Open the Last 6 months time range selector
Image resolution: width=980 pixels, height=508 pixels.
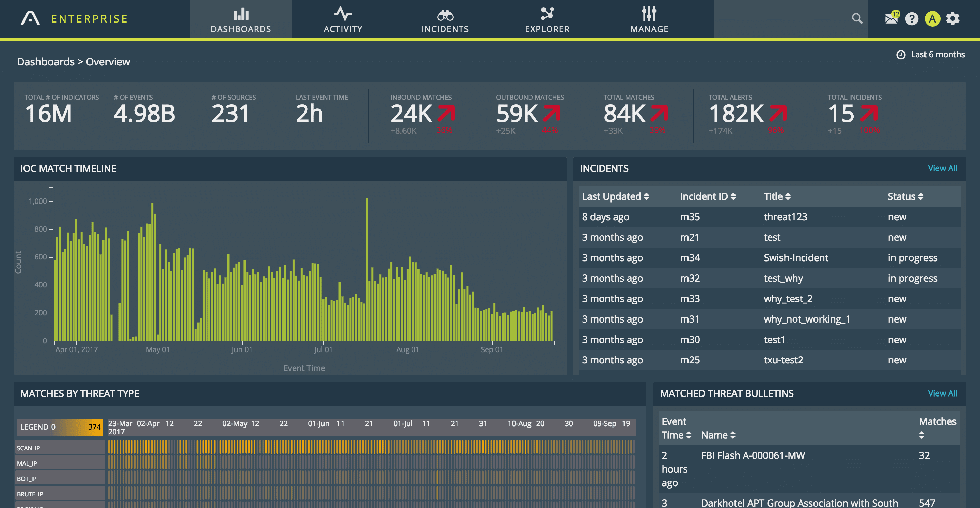(x=931, y=55)
